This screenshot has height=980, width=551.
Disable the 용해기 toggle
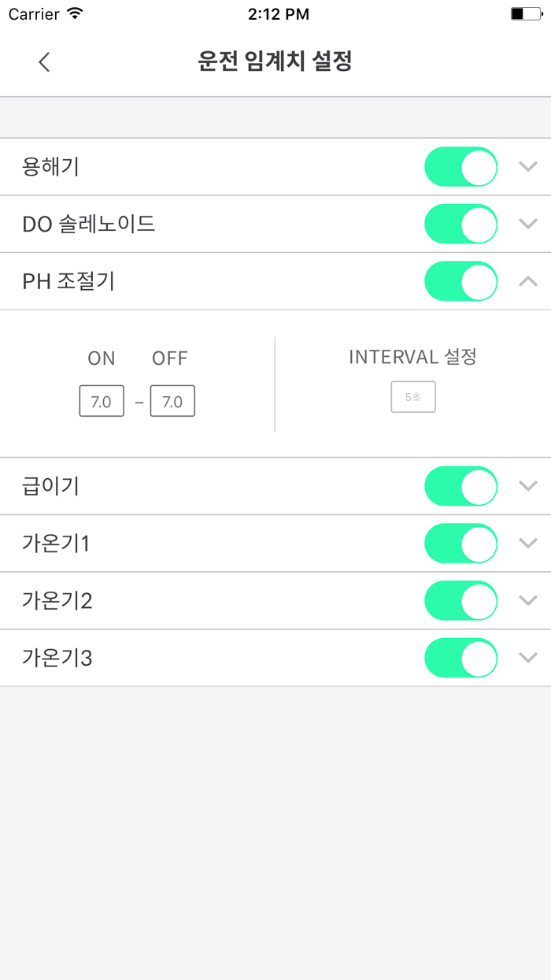[x=460, y=166]
